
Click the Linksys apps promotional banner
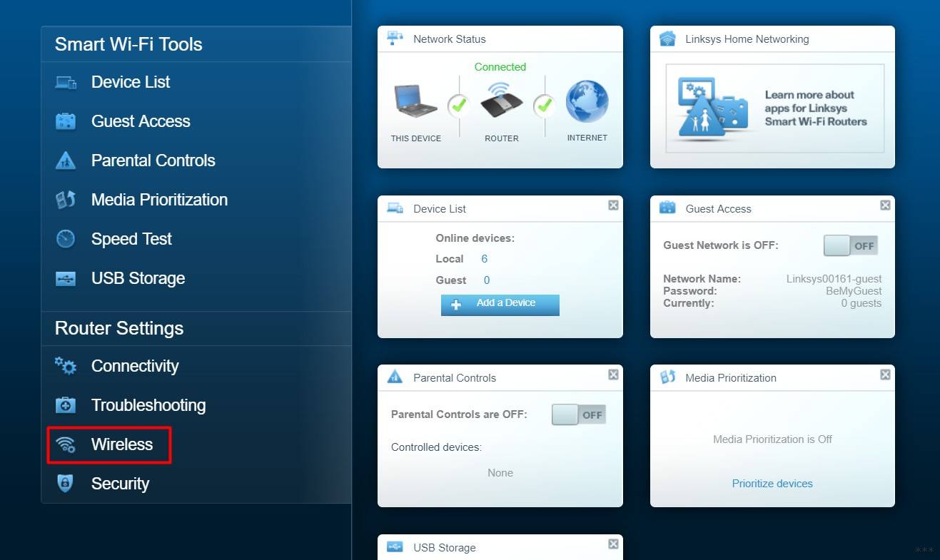pyautogui.click(x=774, y=108)
